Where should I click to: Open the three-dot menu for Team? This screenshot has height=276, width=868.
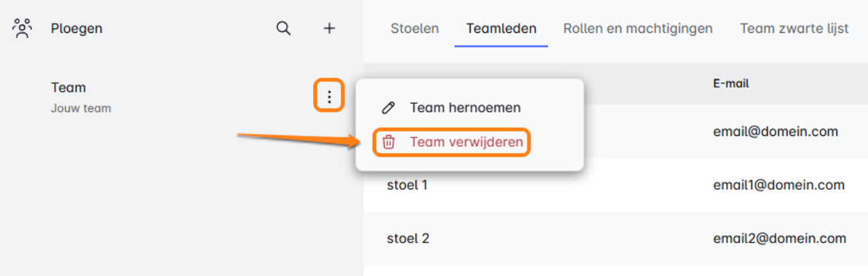[x=329, y=96]
